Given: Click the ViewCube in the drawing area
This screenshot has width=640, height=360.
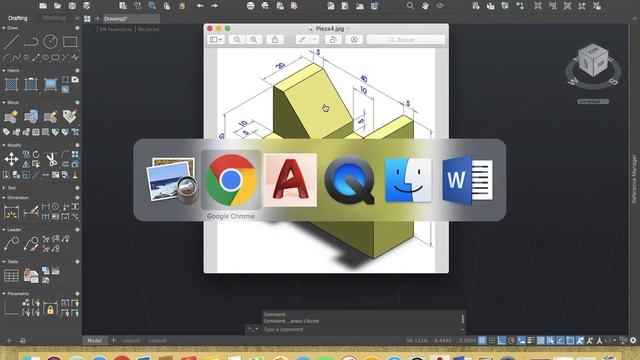Looking at the screenshot, I should click(x=593, y=61).
